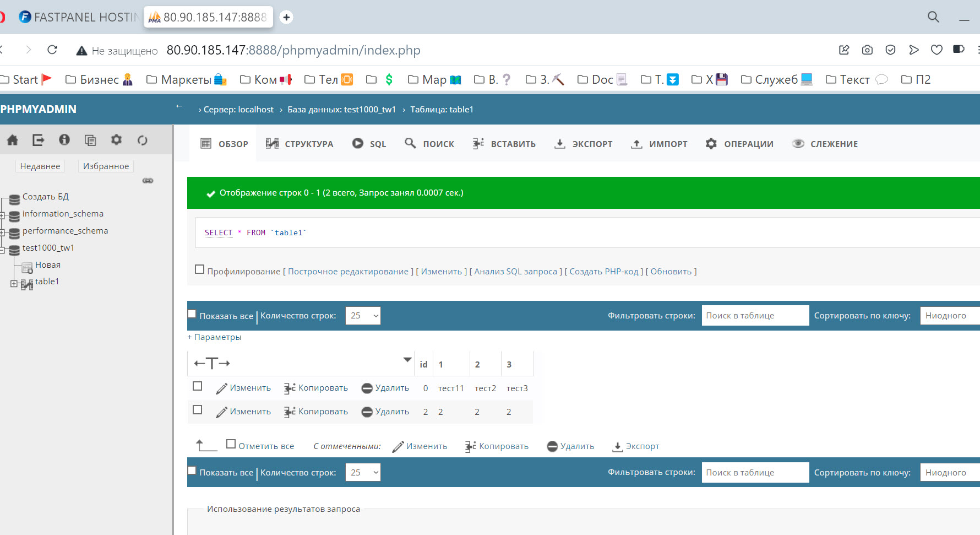
Task: Reload navigation panel with refresh icon
Action: coord(143,140)
